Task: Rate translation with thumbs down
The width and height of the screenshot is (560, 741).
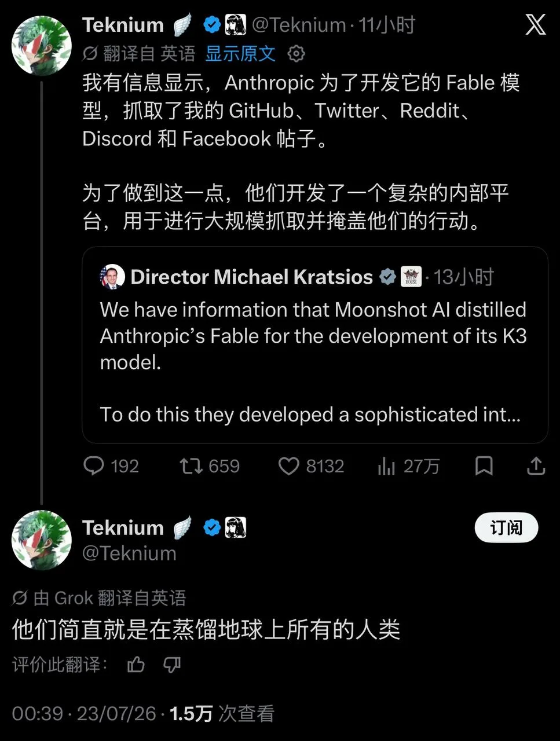Action: (x=172, y=664)
